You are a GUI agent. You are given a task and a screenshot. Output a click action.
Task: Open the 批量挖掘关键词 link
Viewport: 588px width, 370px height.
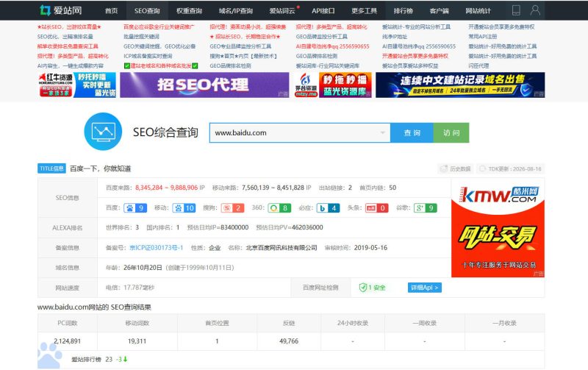point(141,36)
